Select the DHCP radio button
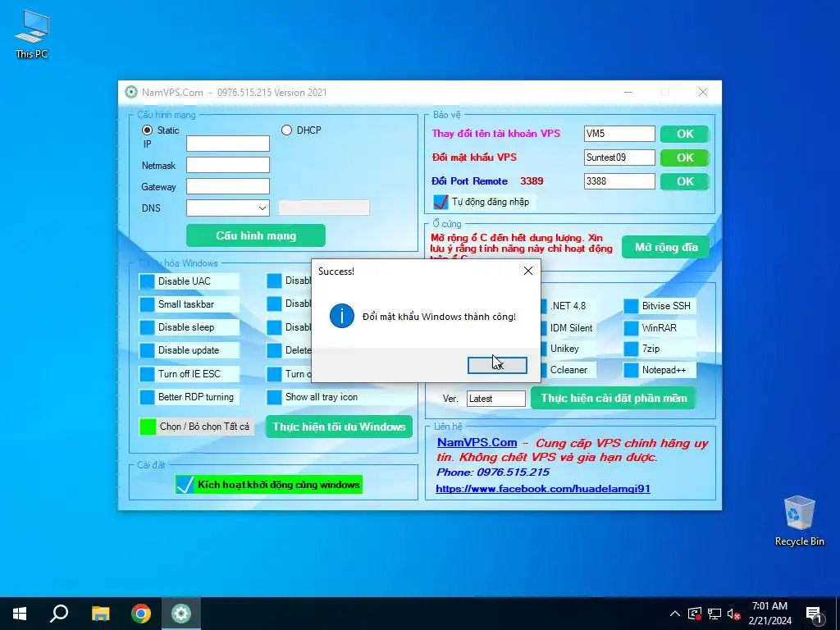The image size is (840, 630). [286, 130]
